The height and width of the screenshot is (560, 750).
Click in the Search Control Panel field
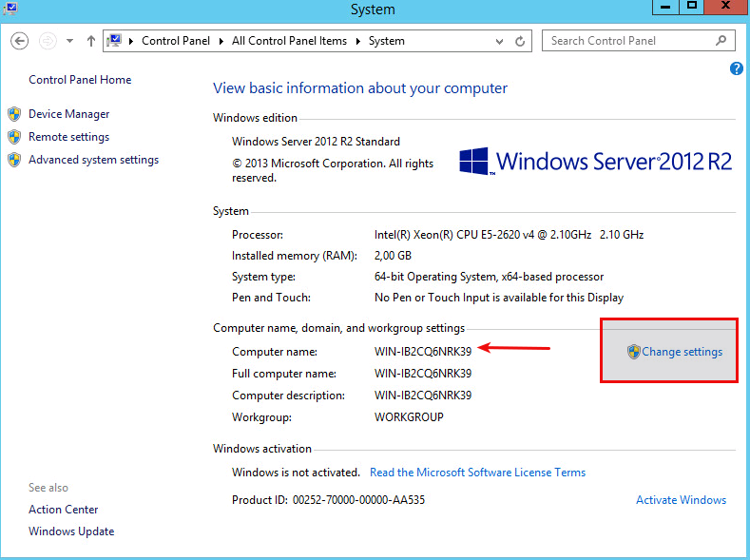pos(639,41)
